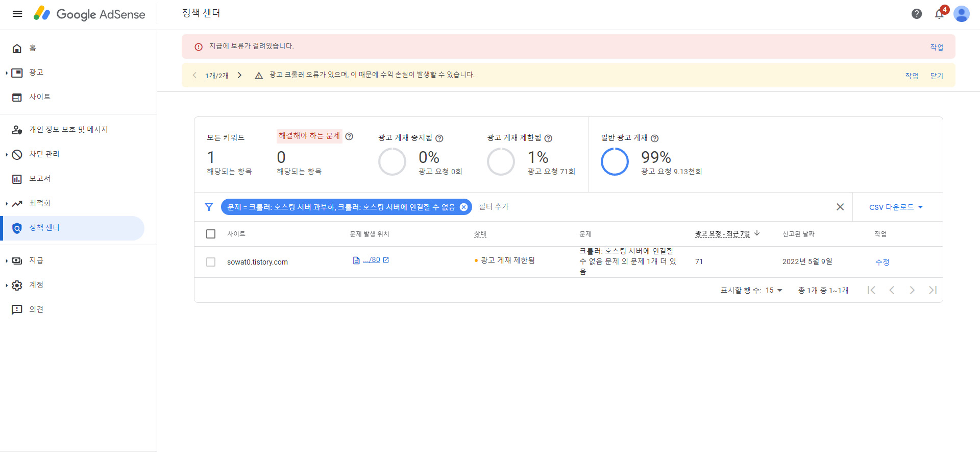
Task: Click the 0% ad serving stopped ring
Action: pos(392,162)
